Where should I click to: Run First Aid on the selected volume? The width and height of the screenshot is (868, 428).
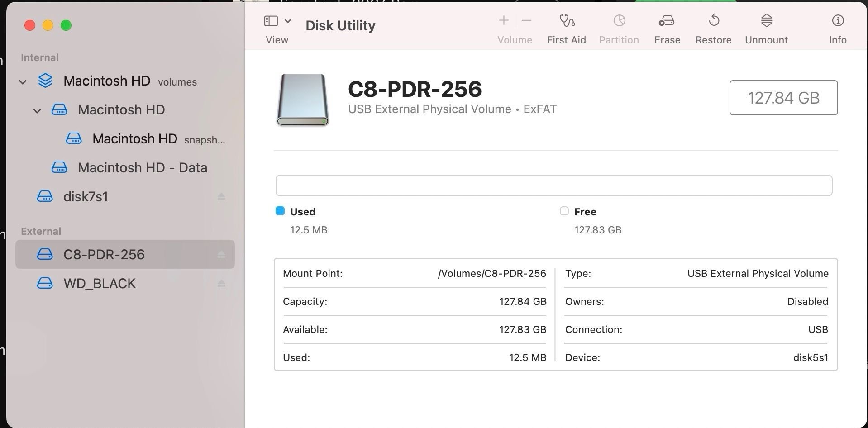click(x=566, y=27)
